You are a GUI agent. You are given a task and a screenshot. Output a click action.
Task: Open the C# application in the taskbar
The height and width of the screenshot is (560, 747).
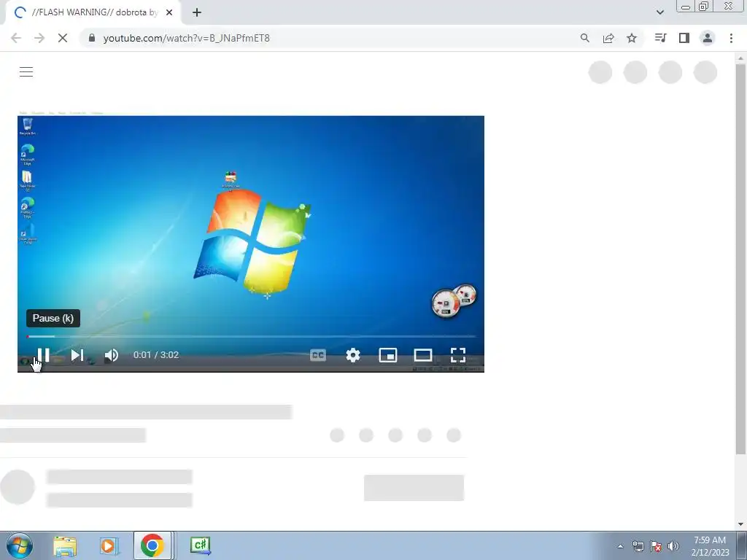pos(200,545)
